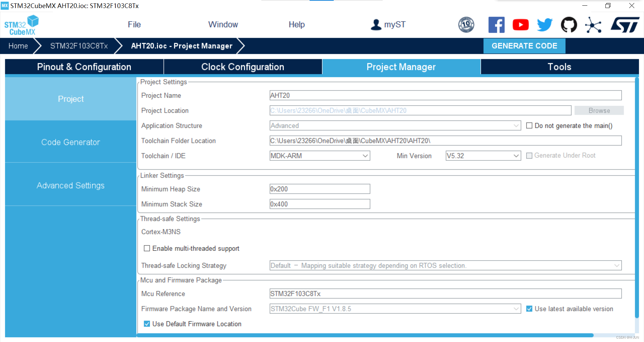Click the Minimum Heap Size field
This screenshot has height=342, width=644.
pyautogui.click(x=320, y=189)
